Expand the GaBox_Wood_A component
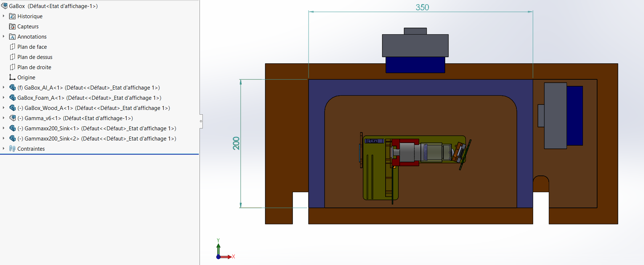The width and height of the screenshot is (644, 265). click(4, 108)
